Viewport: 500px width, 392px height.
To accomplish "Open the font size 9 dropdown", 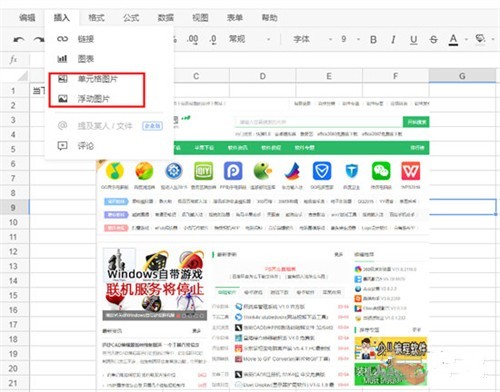I will coord(350,39).
